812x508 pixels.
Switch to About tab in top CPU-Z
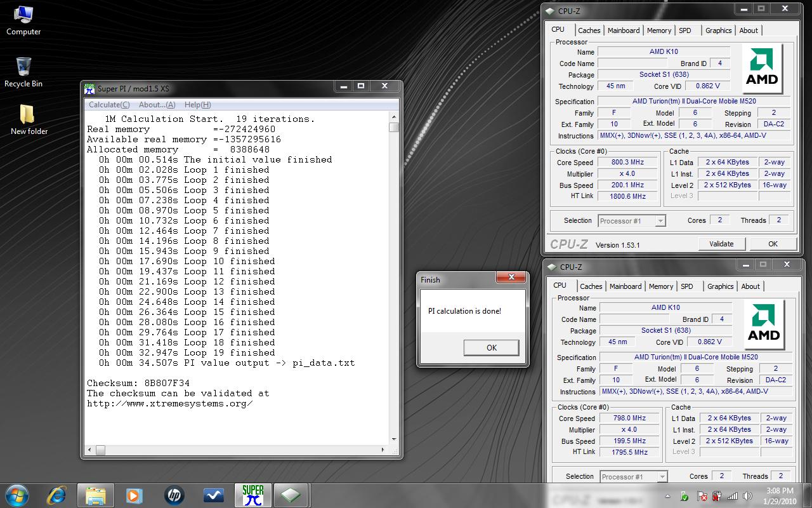[749, 30]
